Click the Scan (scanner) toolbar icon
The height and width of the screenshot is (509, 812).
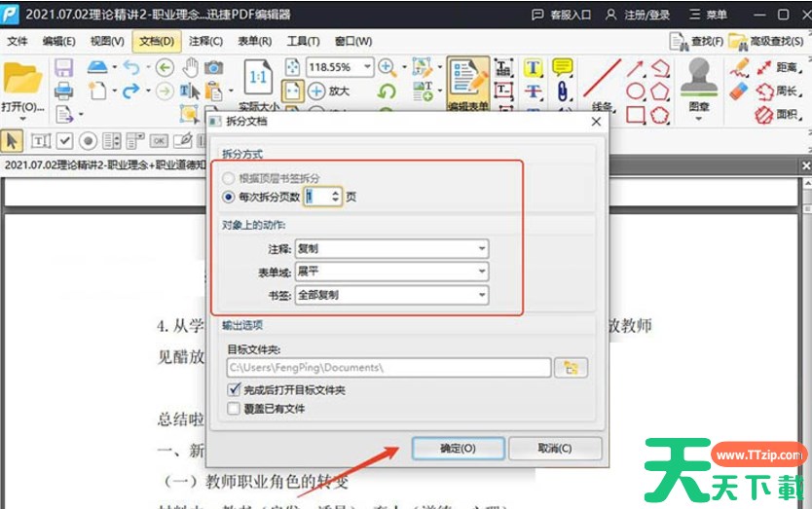tap(97, 67)
